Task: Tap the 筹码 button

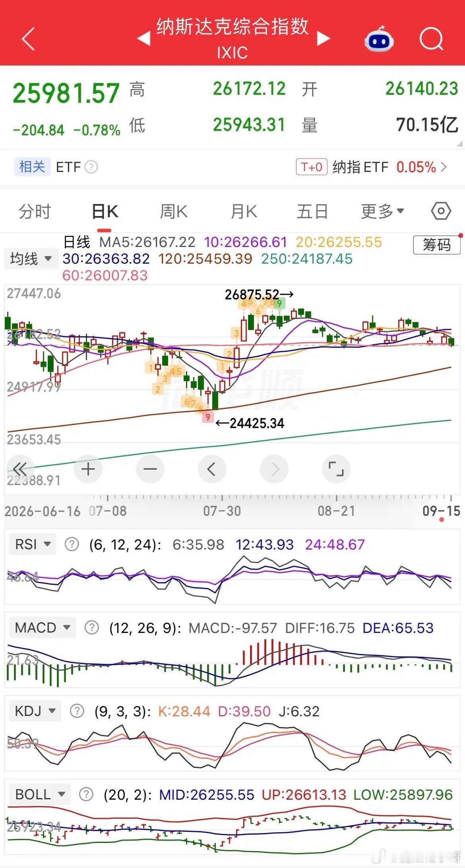Action: (436, 245)
